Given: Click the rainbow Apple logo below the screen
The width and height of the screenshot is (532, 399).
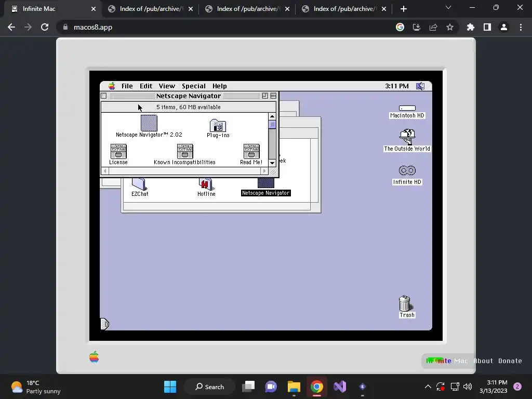Looking at the screenshot, I should click(94, 356).
